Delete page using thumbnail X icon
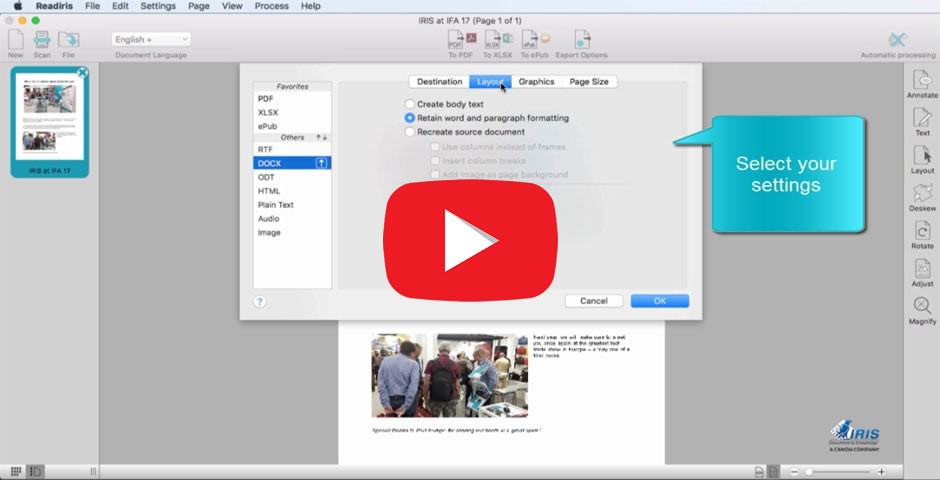The height and width of the screenshot is (480, 940). [83, 73]
